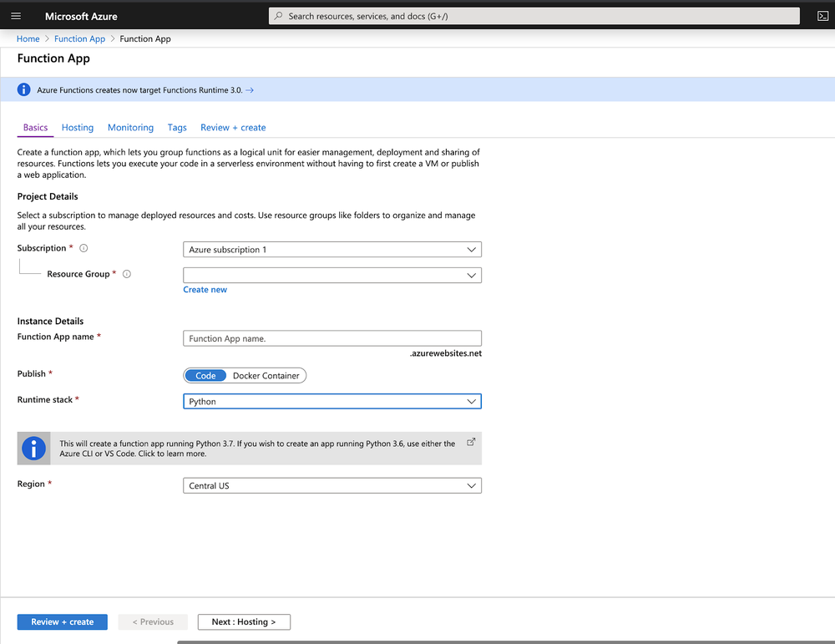Image resolution: width=835 pixels, height=644 pixels.
Task: Type in the Function App name field
Action: coord(331,337)
